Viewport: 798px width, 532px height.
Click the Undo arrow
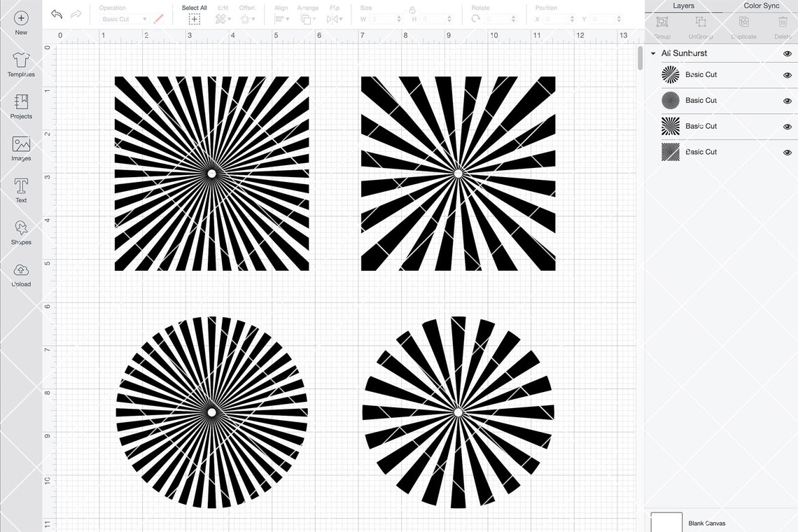[55, 13]
